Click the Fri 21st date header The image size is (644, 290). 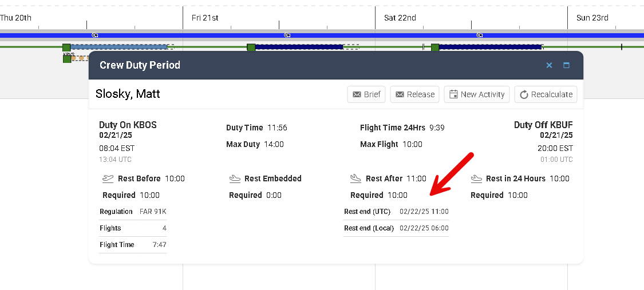(x=205, y=18)
